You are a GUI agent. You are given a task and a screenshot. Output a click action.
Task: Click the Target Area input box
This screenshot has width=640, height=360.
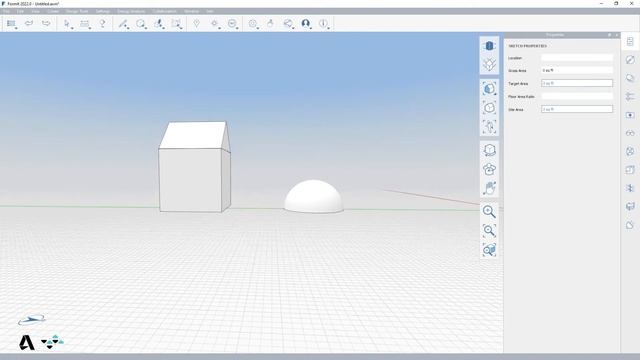(x=577, y=83)
